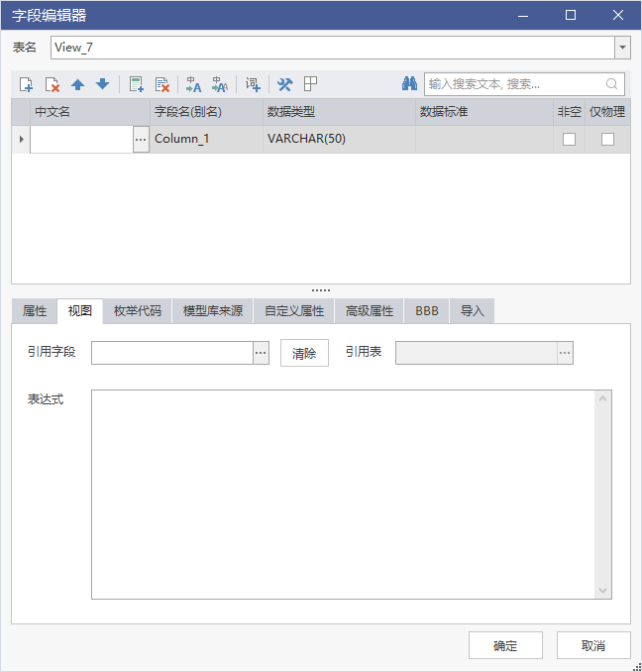Switch to the 自定义属性 tab
642x672 pixels.
(x=294, y=310)
